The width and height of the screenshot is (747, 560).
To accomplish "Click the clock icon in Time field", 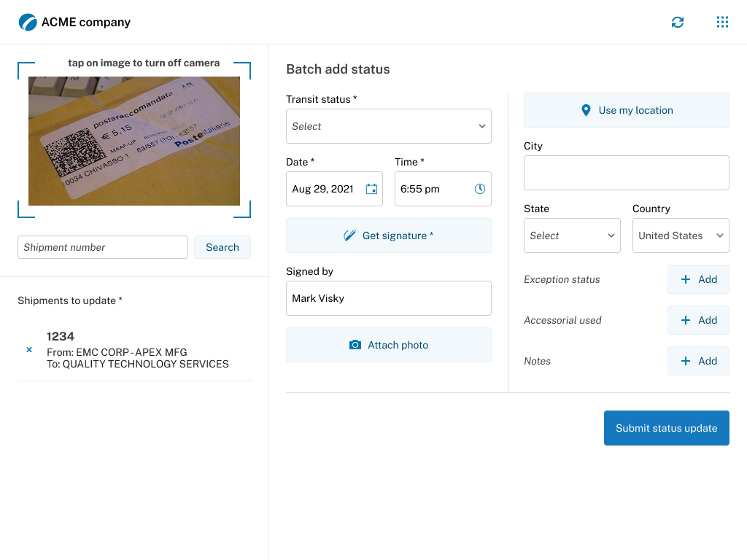I will coord(480,189).
